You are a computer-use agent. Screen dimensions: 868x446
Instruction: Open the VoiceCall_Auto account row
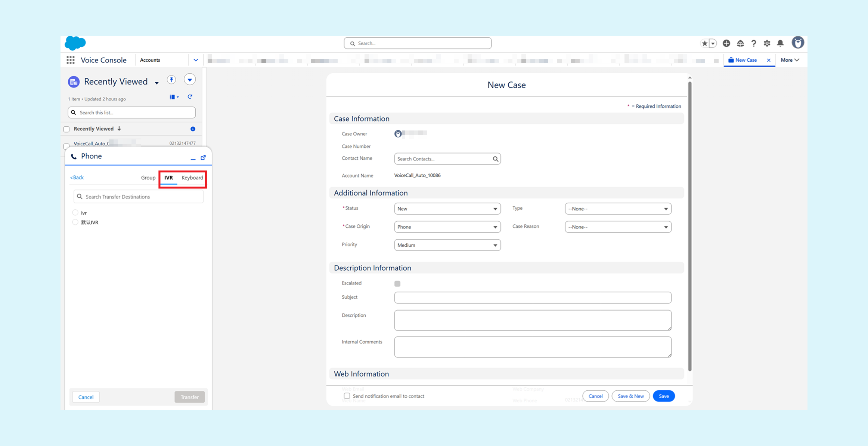(92, 144)
